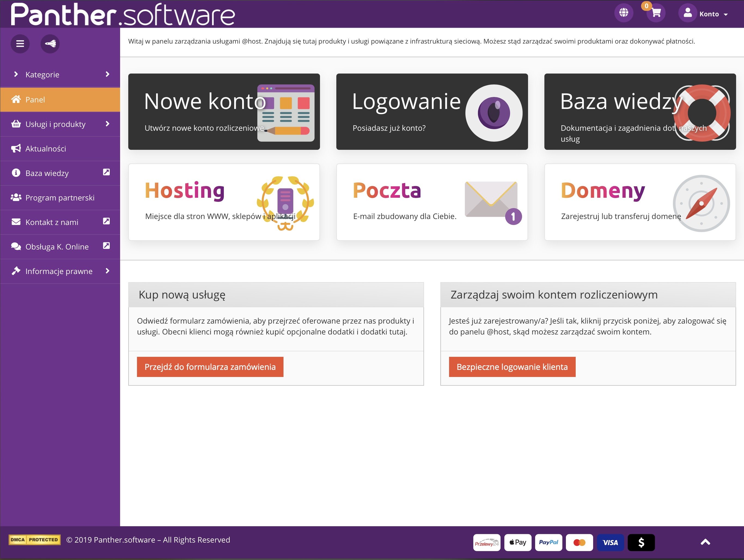Click the 2019 Panther.software copyright text
The width and height of the screenshot is (744, 560).
coord(148,540)
